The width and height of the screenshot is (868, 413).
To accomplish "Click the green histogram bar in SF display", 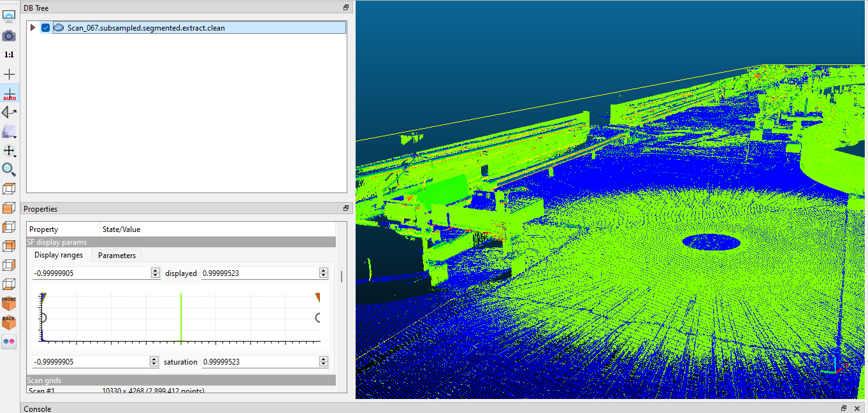I will (181, 317).
